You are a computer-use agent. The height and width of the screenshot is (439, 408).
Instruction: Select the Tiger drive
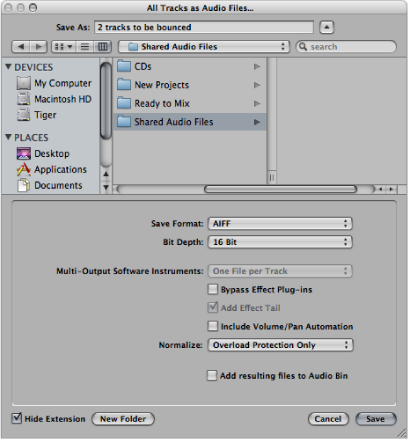click(x=37, y=115)
